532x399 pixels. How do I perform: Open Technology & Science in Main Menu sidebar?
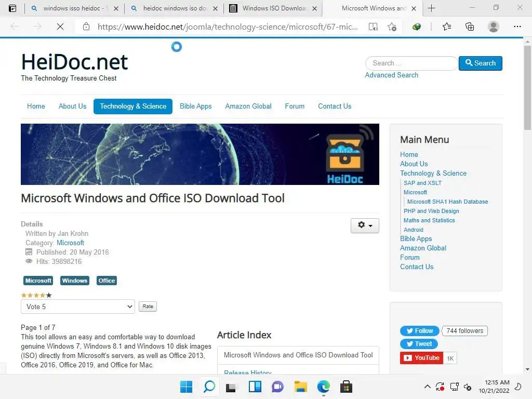click(x=433, y=173)
